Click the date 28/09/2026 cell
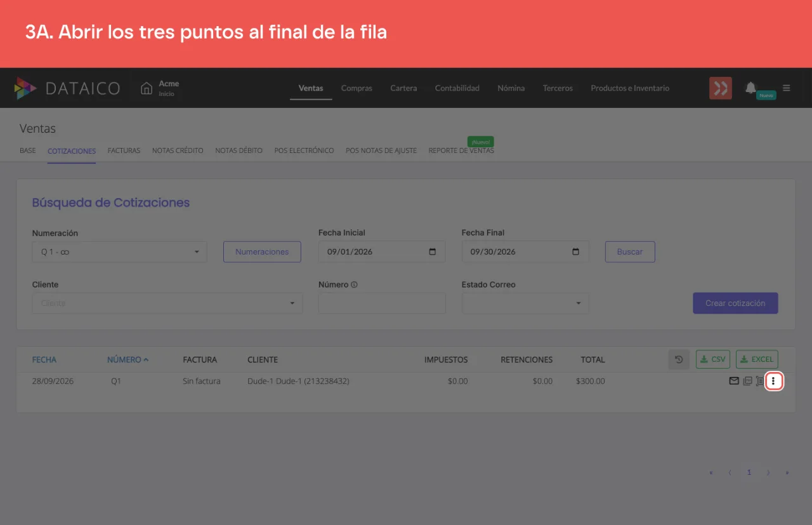 pyautogui.click(x=53, y=382)
